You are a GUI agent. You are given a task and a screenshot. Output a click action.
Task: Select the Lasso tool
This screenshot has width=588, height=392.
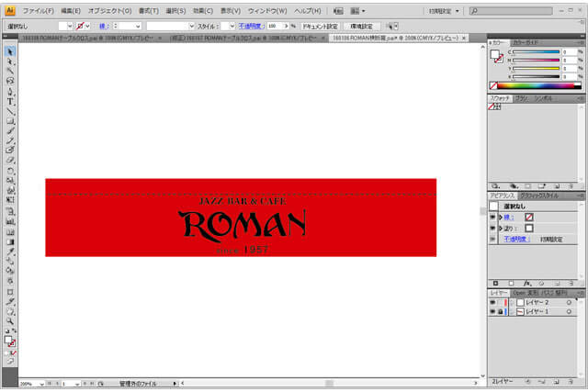pos(10,81)
